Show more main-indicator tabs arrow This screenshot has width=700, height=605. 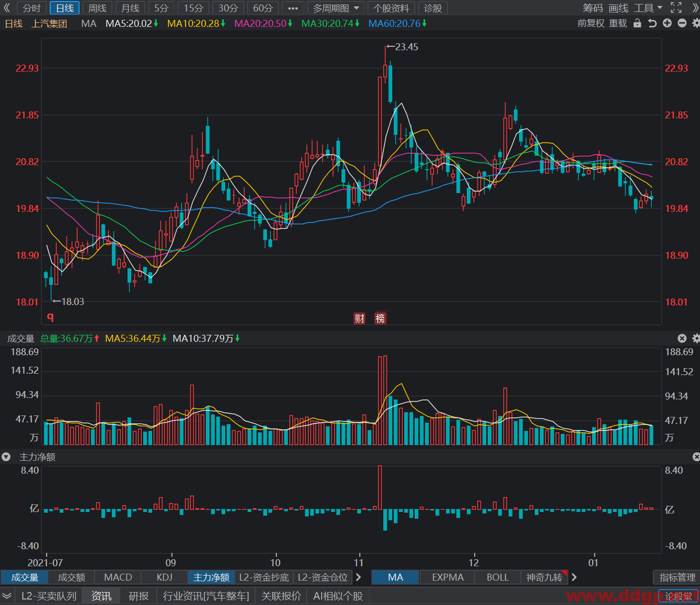click(x=574, y=577)
